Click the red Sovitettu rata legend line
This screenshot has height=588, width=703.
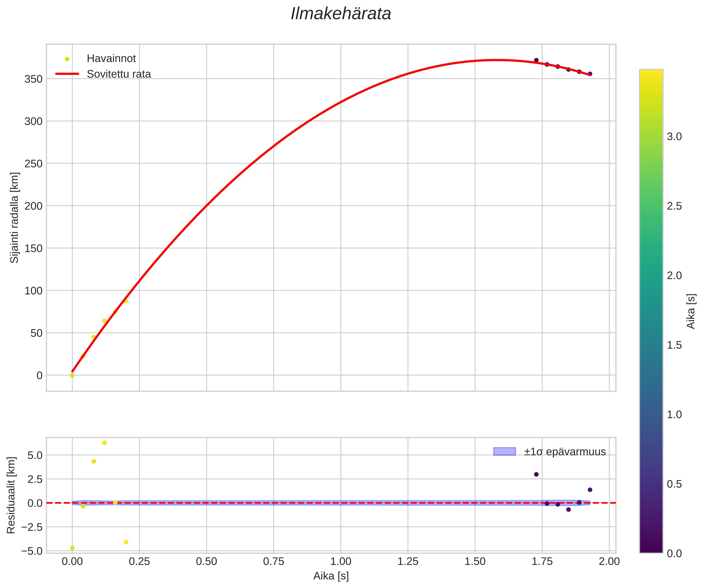pos(67,74)
